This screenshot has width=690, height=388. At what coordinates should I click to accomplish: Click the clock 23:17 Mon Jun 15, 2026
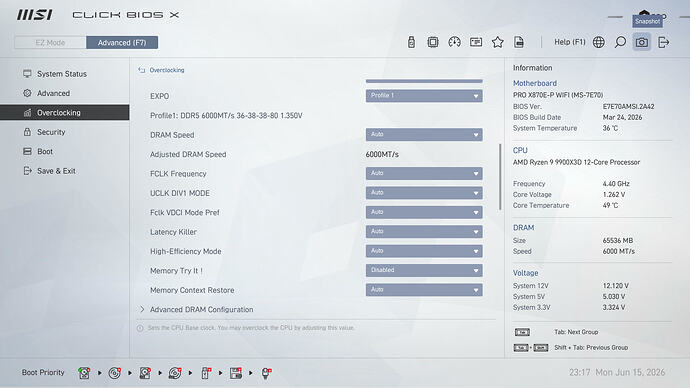(617, 373)
